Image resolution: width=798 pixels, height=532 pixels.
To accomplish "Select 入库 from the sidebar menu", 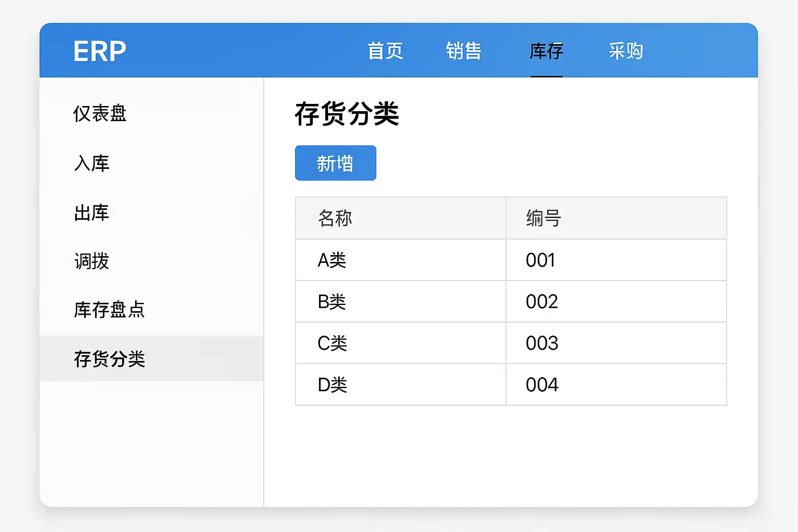I will 92,164.
